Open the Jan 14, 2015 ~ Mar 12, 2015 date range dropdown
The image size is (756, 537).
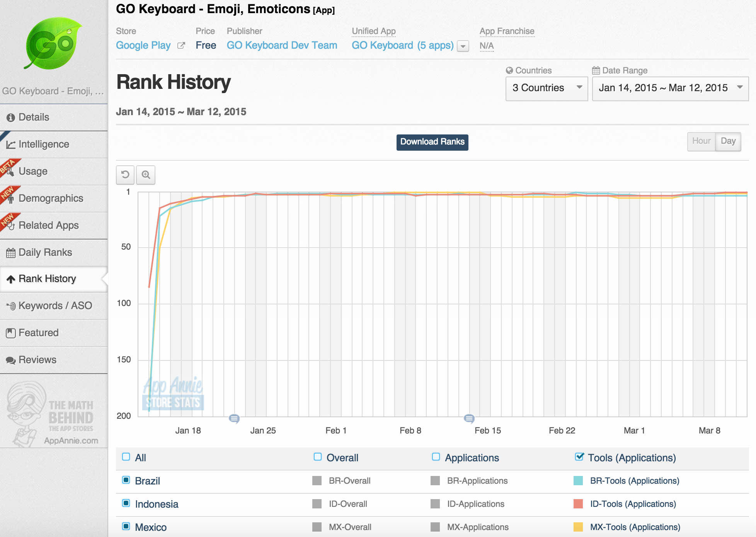pos(670,88)
